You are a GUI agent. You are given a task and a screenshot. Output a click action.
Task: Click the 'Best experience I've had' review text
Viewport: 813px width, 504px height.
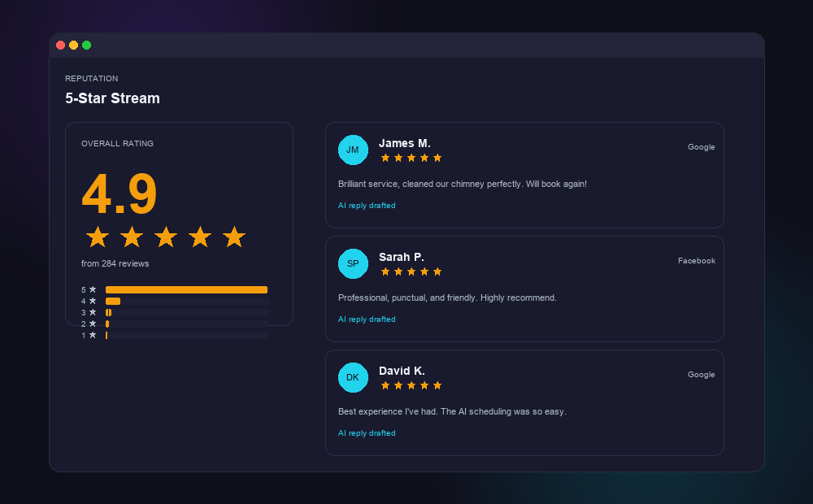pyautogui.click(x=452, y=411)
